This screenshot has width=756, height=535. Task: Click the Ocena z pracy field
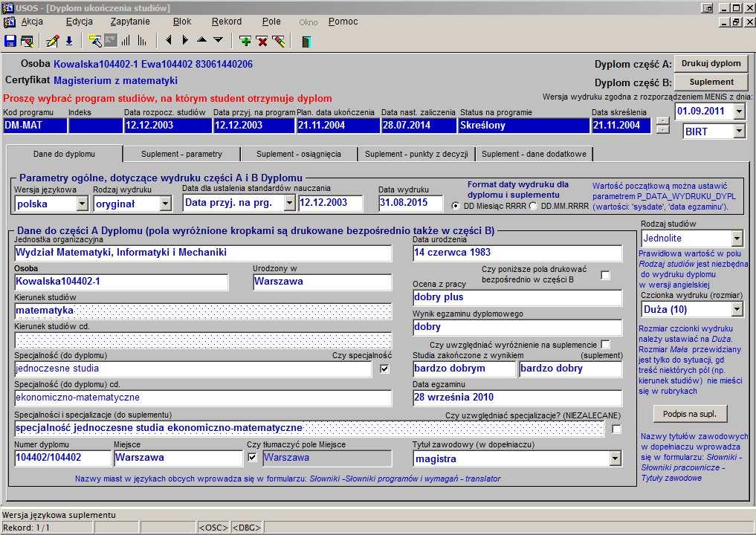pos(517,297)
